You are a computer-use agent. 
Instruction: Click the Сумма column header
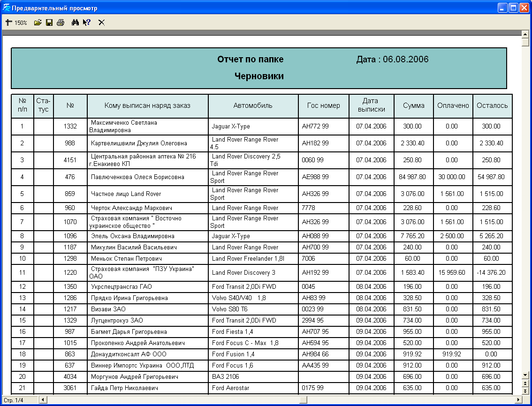pyautogui.click(x=413, y=105)
